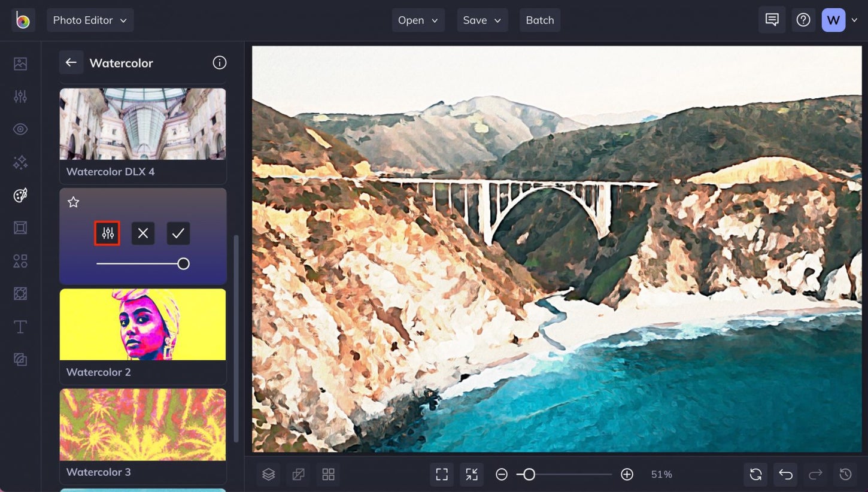The width and height of the screenshot is (868, 492).
Task: Cancel the effect with the X icon
Action: [x=143, y=233]
